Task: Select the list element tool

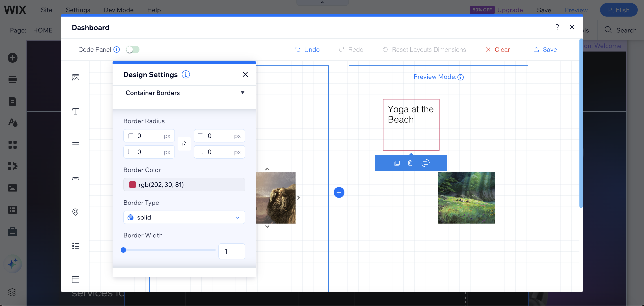Action: (x=76, y=246)
